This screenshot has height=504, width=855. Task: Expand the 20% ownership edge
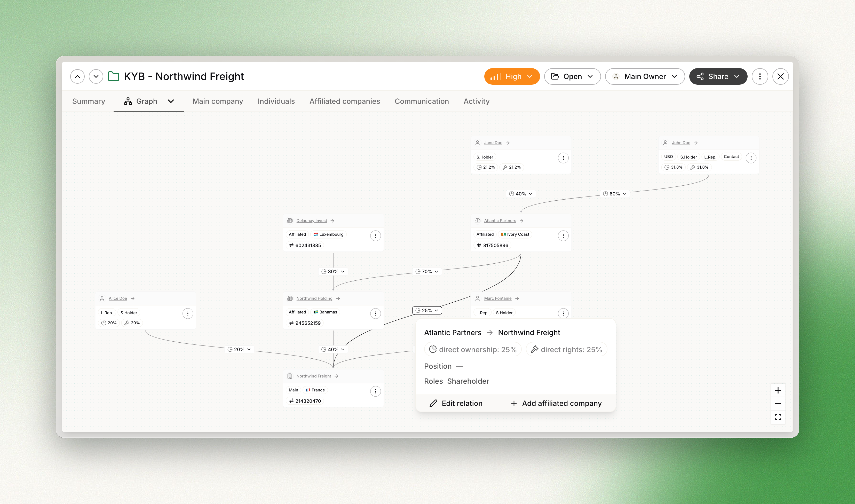[239, 350]
